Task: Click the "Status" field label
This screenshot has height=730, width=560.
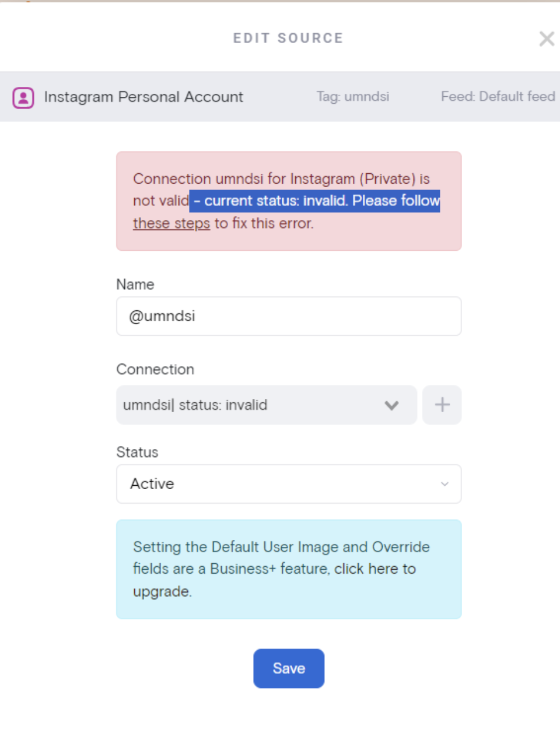Action: click(137, 452)
